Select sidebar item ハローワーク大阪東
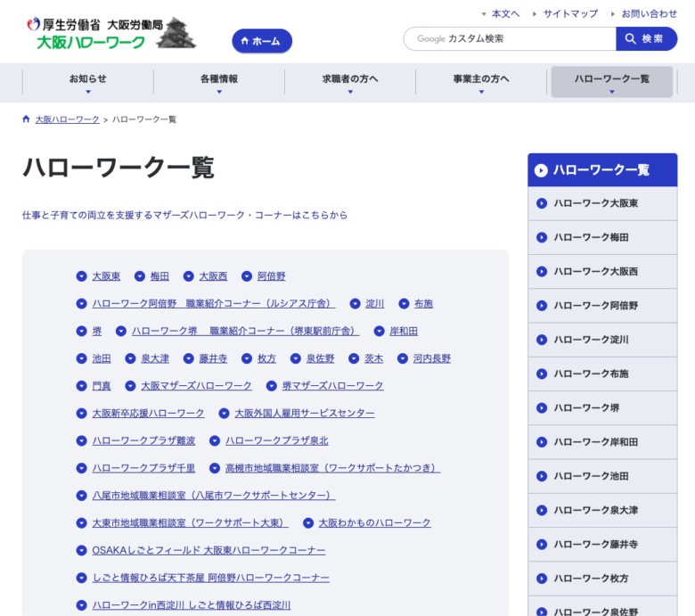The height and width of the screenshot is (616, 695). pyautogui.click(x=602, y=203)
